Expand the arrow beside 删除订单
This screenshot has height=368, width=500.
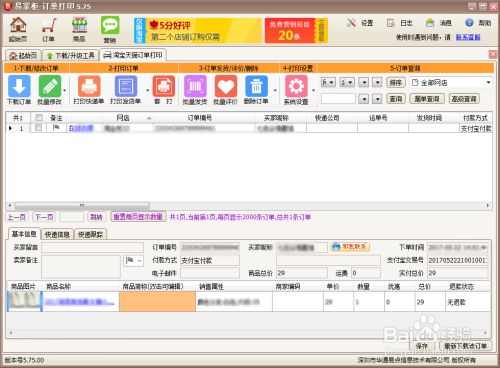tap(275, 90)
